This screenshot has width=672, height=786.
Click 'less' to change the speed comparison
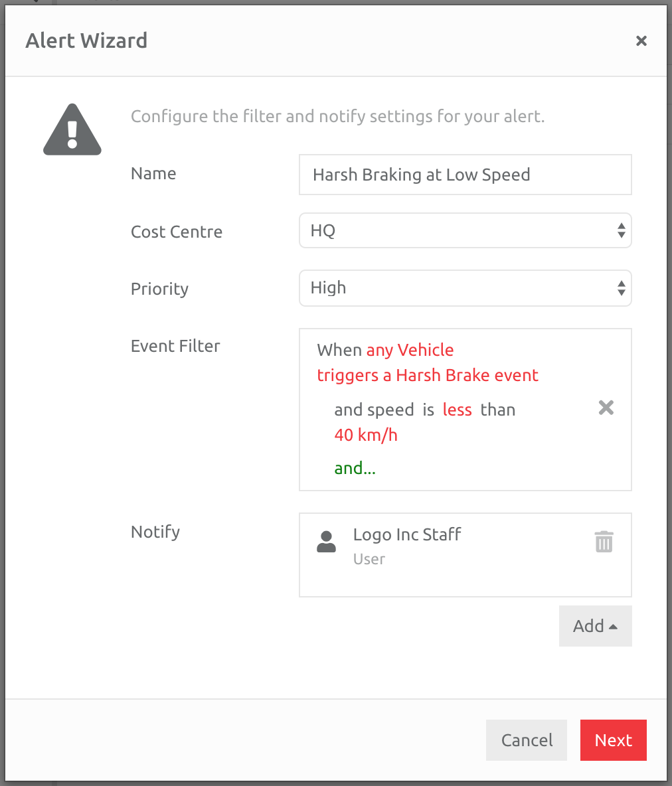[457, 410]
